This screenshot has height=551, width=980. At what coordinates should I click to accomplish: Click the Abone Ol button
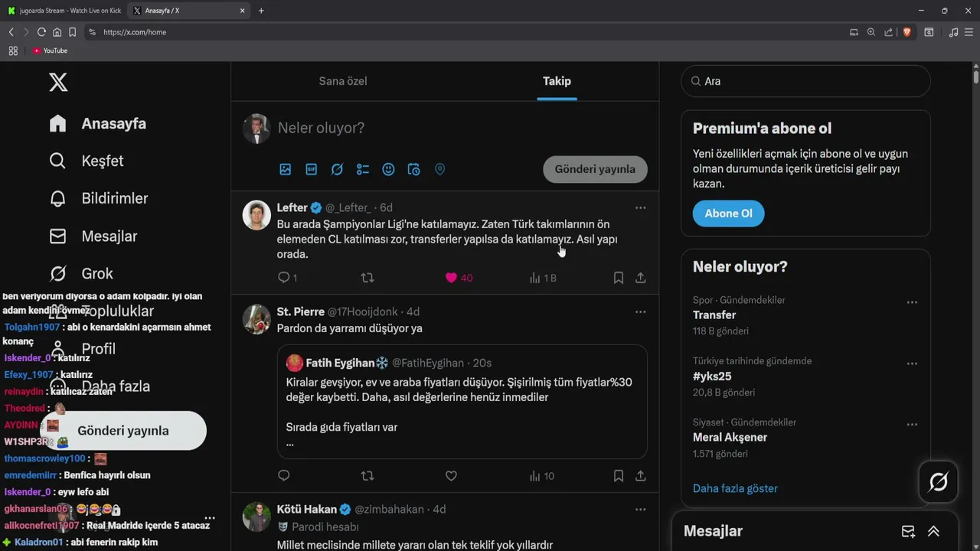coord(728,214)
